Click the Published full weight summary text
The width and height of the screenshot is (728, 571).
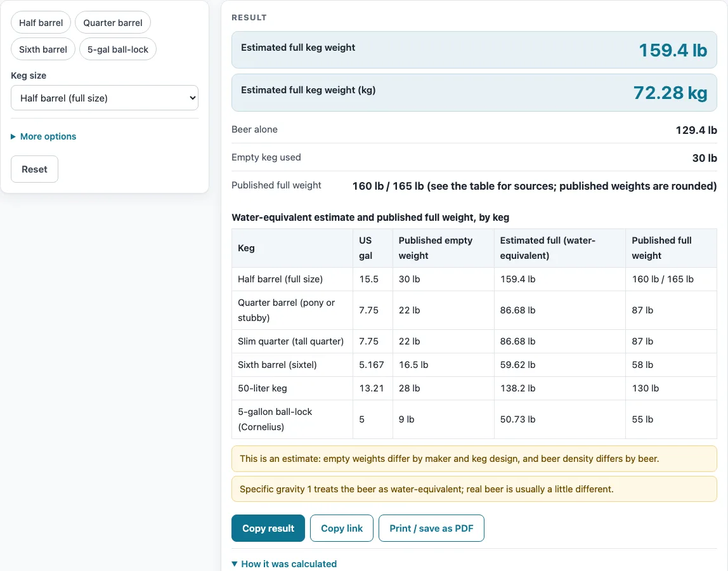click(x=535, y=186)
